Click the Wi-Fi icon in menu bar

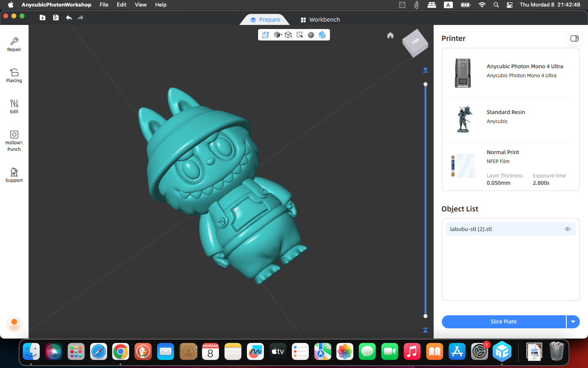pyautogui.click(x=482, y=5)
